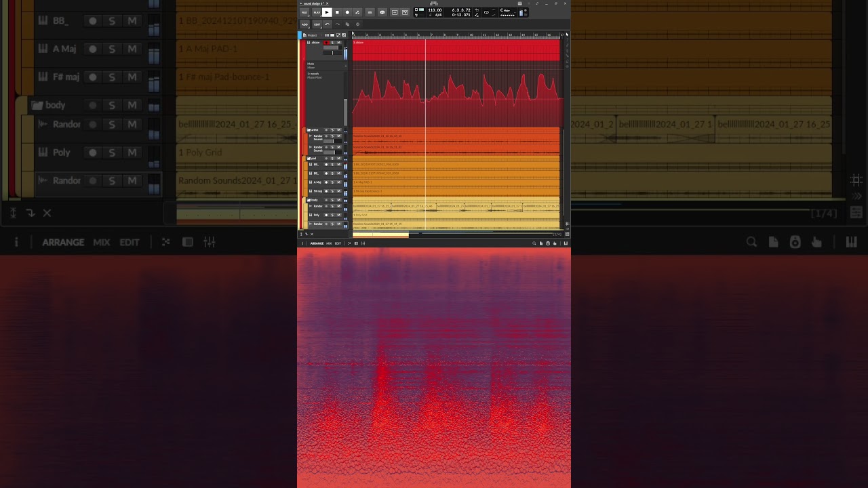Adjust the first Random Sounds volume slider

click(332, 141)
